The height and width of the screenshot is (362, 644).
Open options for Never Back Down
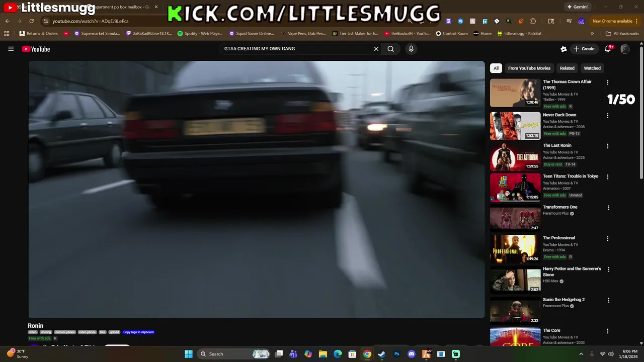click(x=607, y=116)
